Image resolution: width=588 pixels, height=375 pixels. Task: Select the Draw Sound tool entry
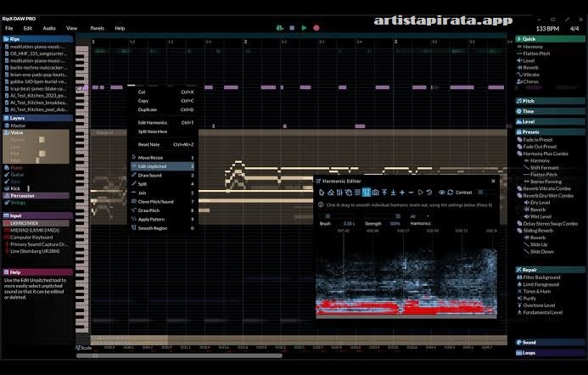point(162,175)
